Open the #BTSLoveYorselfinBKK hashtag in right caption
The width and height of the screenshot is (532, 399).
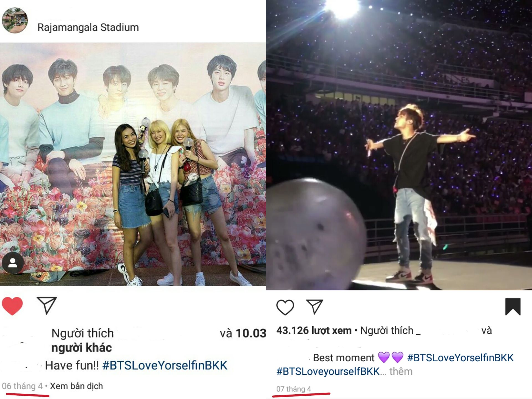(x=461, y=358)
